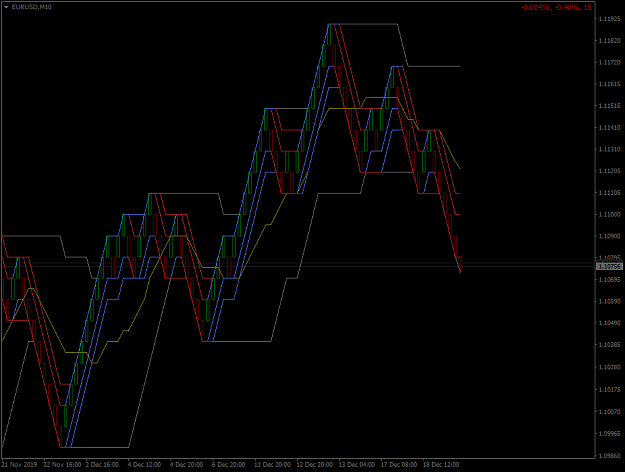Click price axis label 1.10385
Image resolution: width=625 pixels, height=472 pixels.
click(609, 345)
